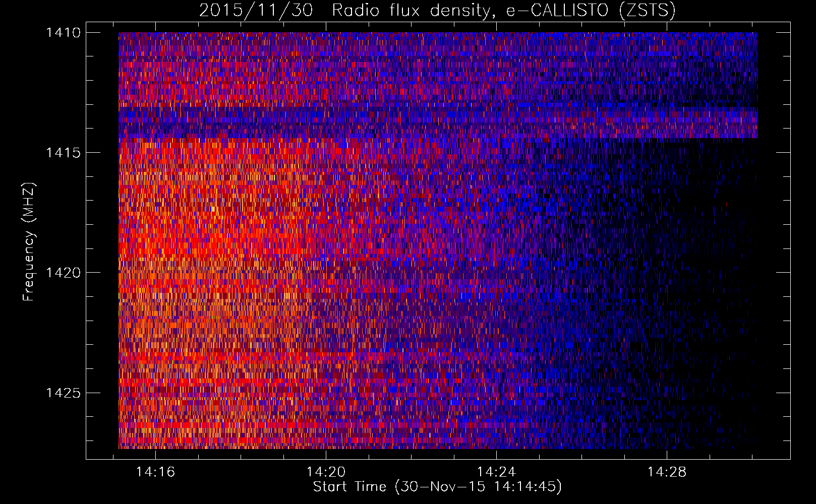
Task: Click the plot title mentioning e-CALLISTO (ZSTS)
Action: [437, 11]
